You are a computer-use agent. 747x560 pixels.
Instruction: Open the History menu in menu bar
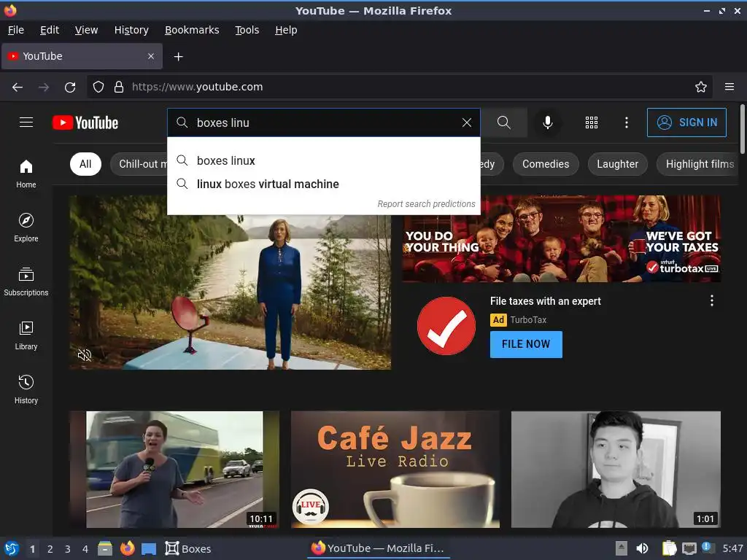[x=131, y=30]
